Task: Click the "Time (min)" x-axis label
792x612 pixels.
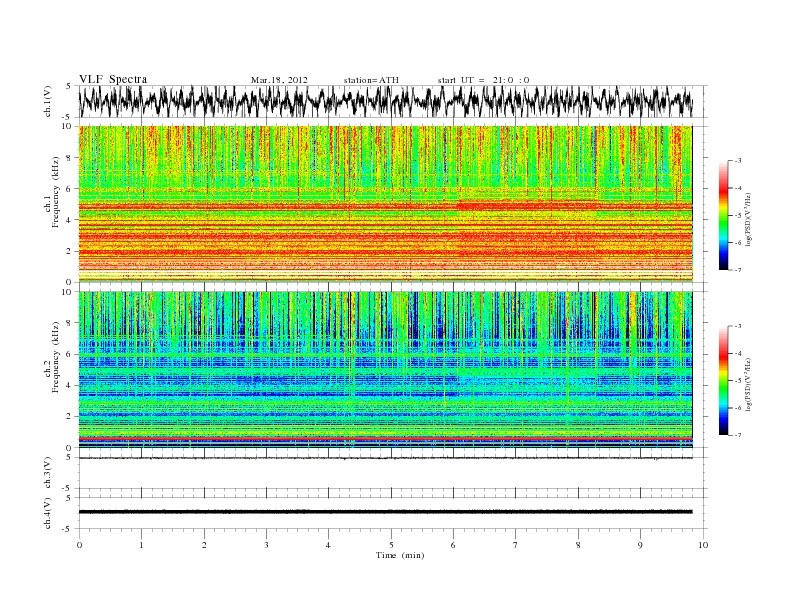Action: click(400, 555)
